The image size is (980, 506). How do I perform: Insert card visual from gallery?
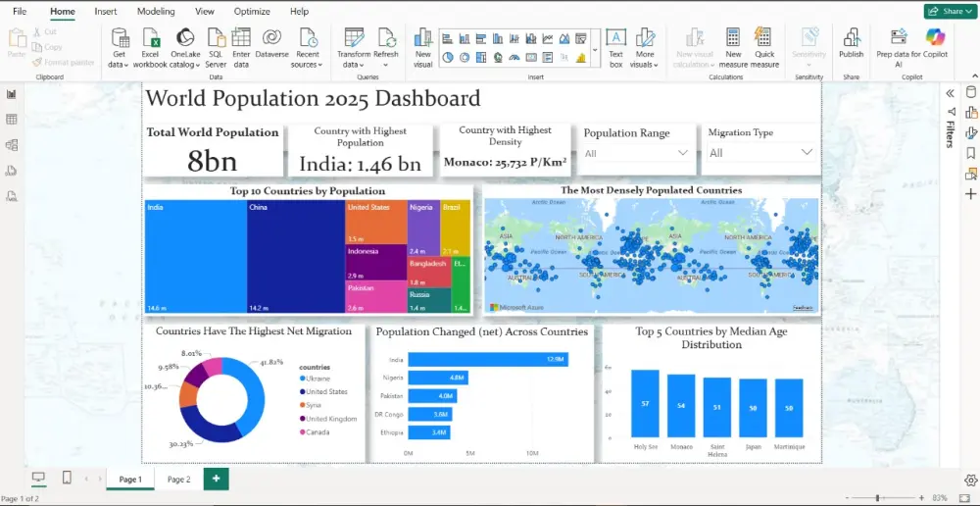(x=531, y=58)
